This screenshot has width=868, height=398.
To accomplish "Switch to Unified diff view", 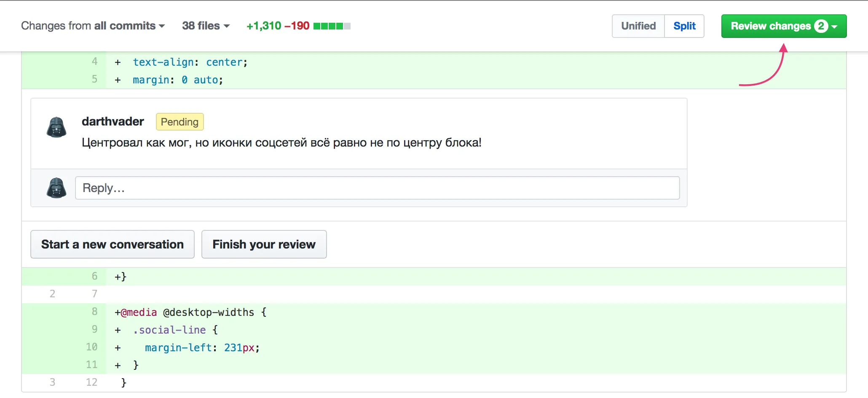I will tap(638, 26).
